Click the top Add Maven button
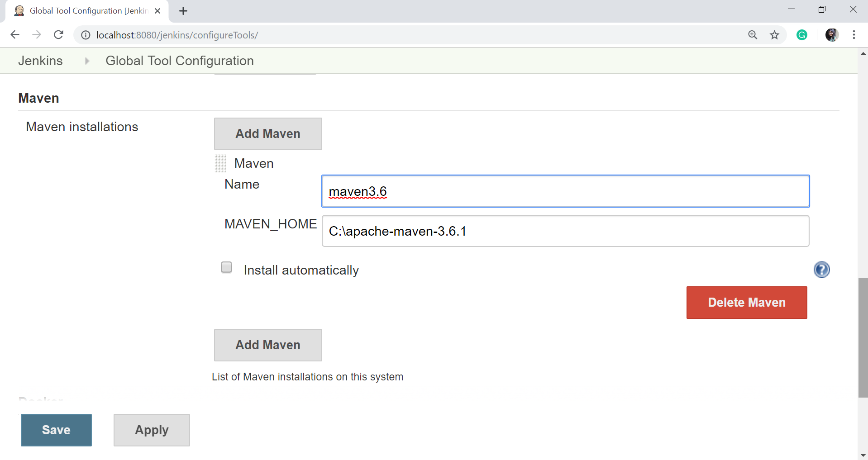Viewport: 868px width, 460px height. pyautogui.click(x=268, y=134)
